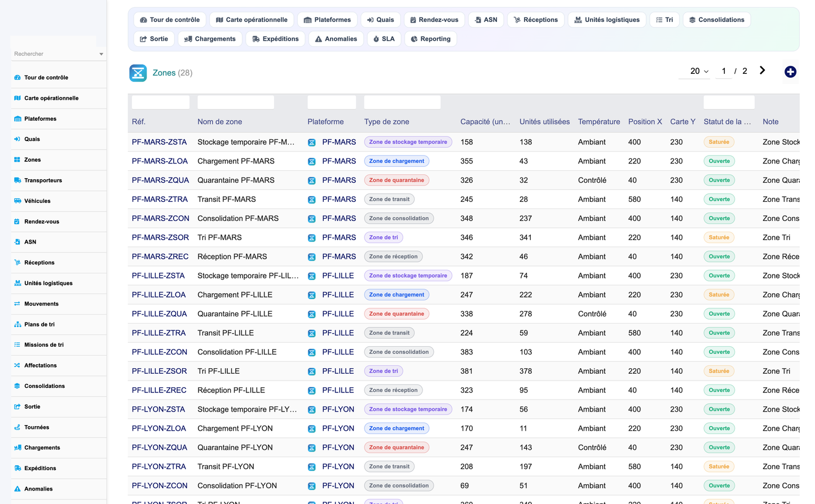Sort by Température column header
The width and height of the screenshot is (815, 504).
click(x=599, y=122)
